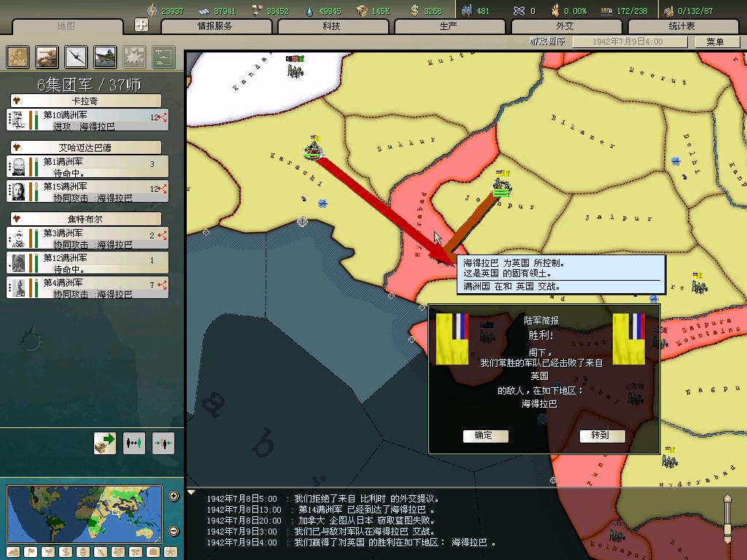Switch minimap to supply (coin stack) map mode
The width and height of the screenshot is (747, 560).
coord(83,552)
